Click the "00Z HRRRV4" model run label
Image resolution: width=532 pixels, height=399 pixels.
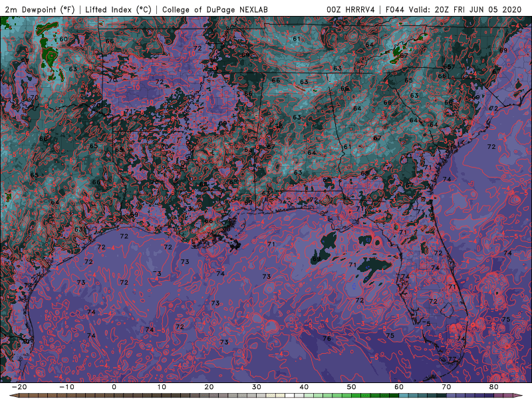350,9
